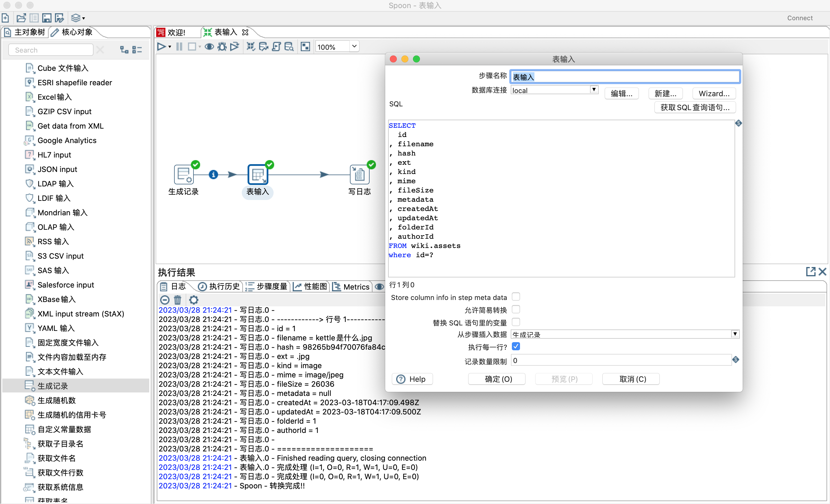Click the blue info icon on hop

[213, 174]
